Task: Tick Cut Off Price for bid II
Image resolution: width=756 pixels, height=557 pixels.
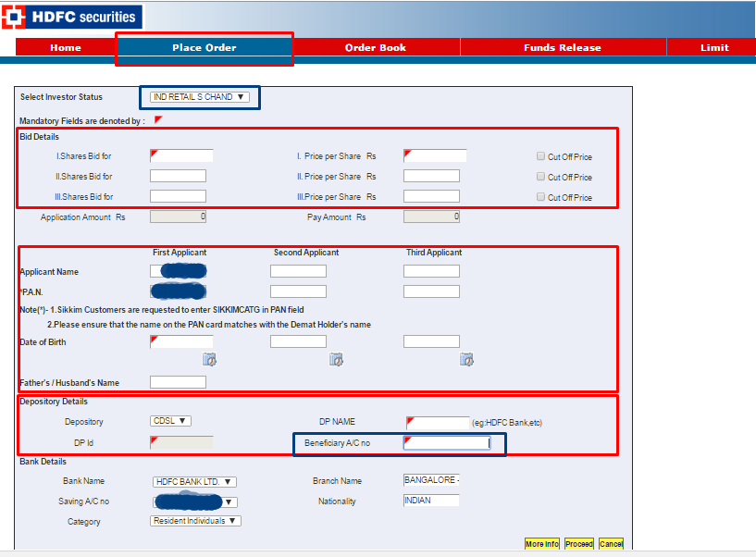Action: pos(540,177)
